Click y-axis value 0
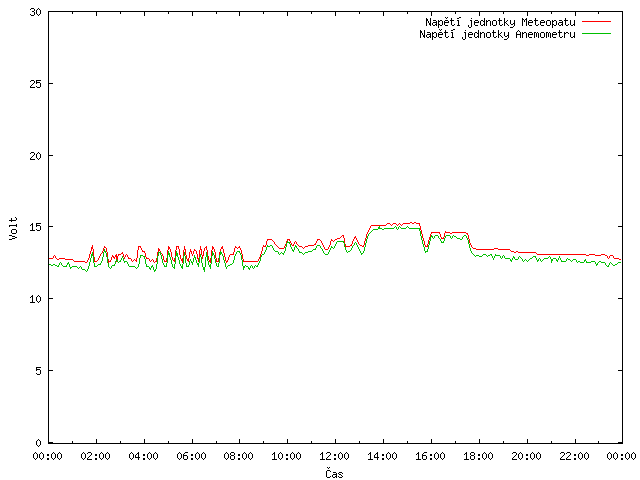 [38, 442]
